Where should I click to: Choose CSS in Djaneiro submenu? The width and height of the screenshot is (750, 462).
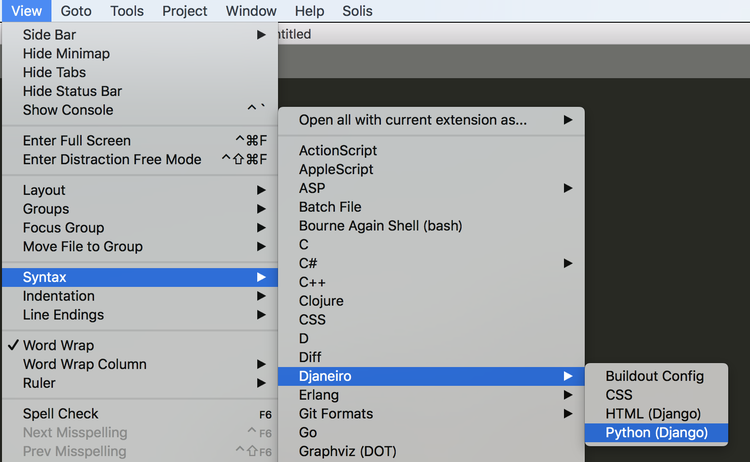(x=656, y=395)
